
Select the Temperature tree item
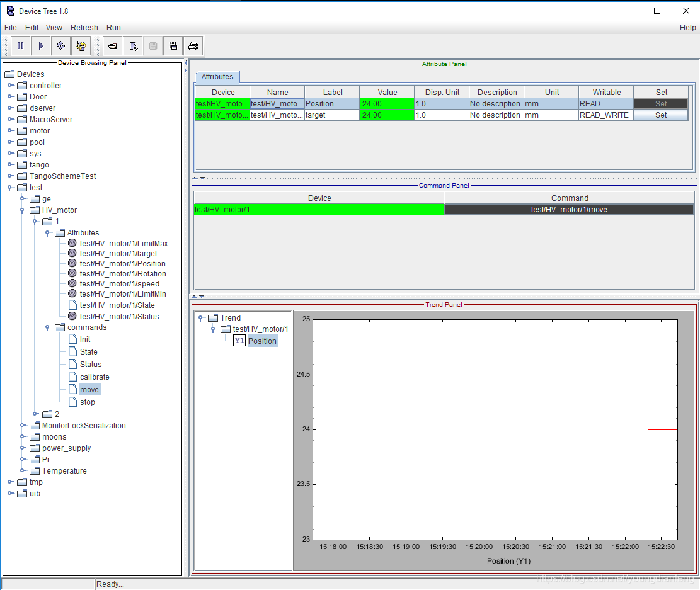(x=64, y=471)
